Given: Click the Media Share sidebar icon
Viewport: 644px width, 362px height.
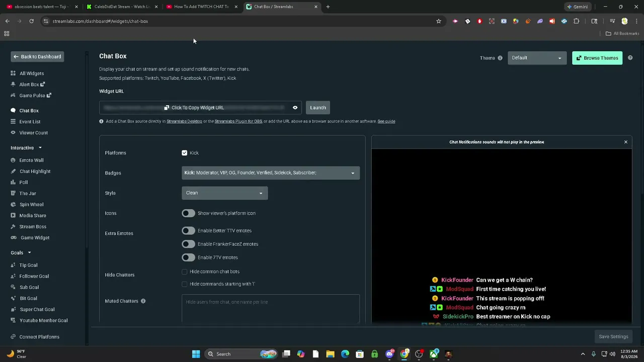Looking at the screenshot, I should coord(13,216).
